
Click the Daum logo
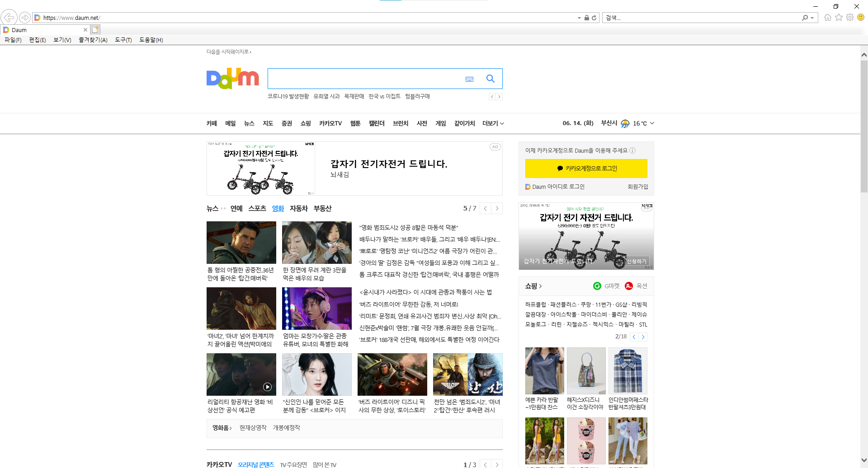(x=232, y=79)
